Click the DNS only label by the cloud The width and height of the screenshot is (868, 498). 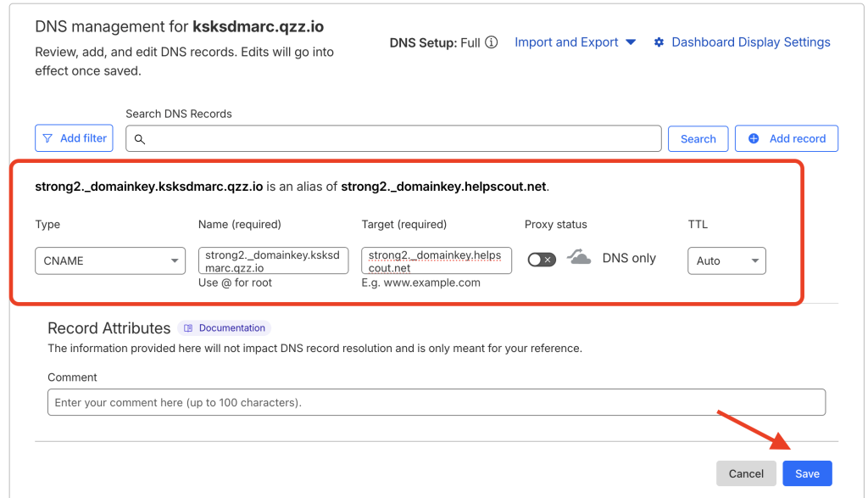[x=629, y=259]
